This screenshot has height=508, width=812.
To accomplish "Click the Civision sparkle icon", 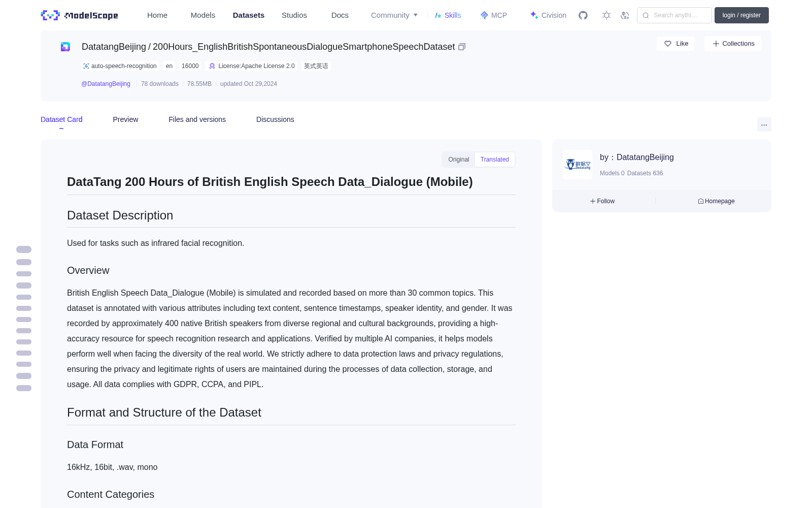I will [534, 15].
